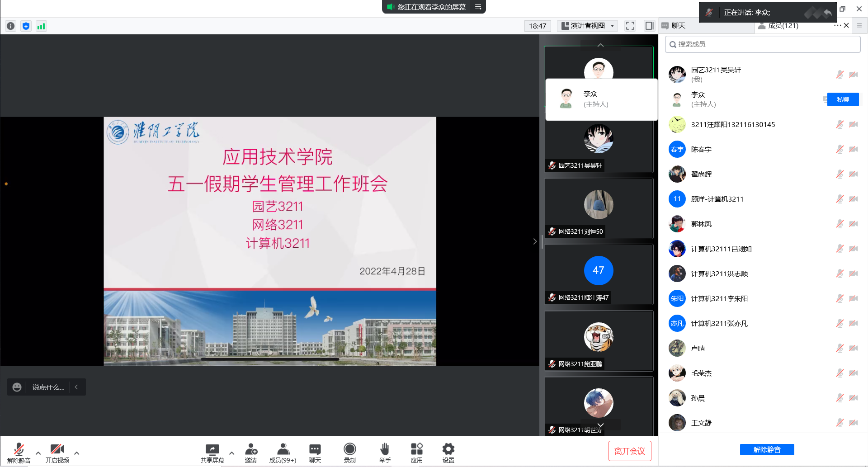Viewport: 868px width, 467px height.
Task: Click the blue Unmute button in members panel
Action: coord(767,449)
